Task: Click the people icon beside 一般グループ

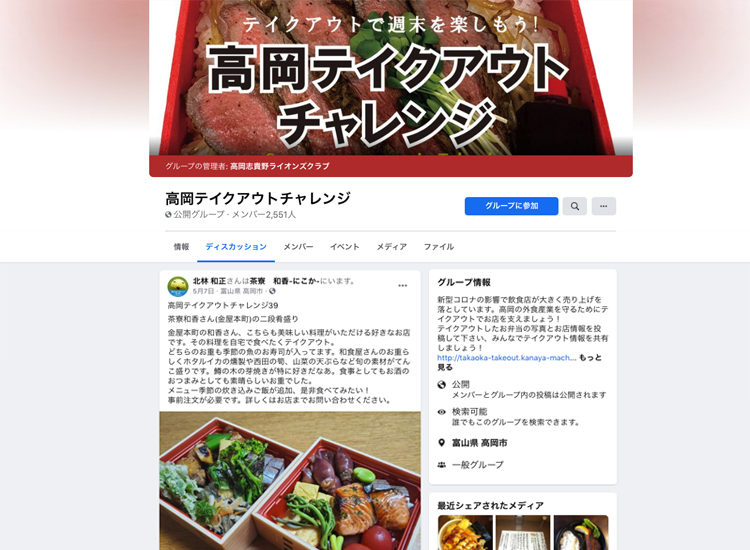Action: point(441,464)
